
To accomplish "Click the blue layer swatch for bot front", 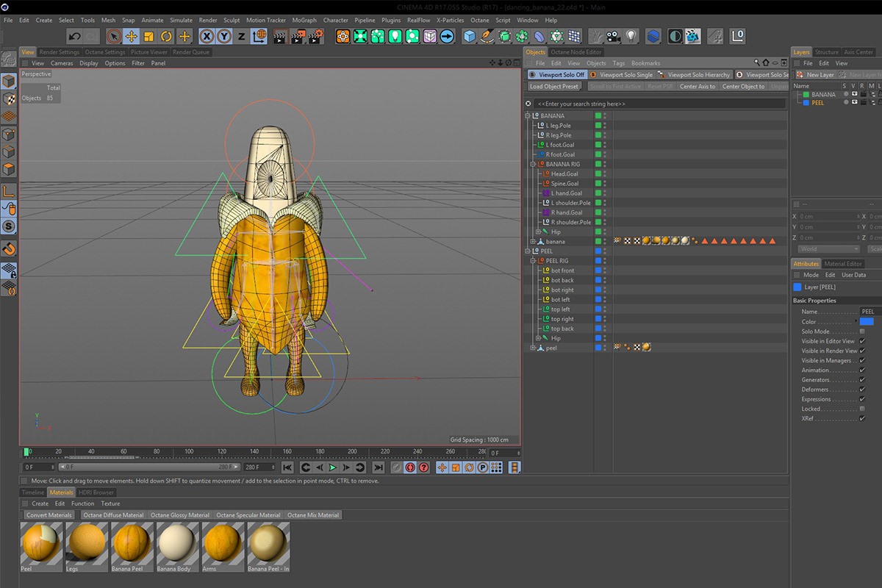I will coord(598,270).
